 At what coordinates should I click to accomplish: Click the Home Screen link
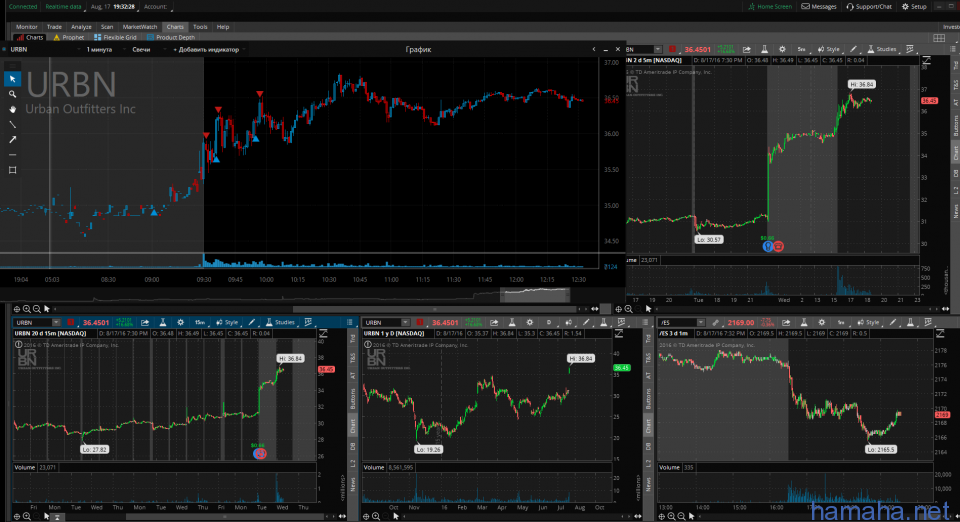(771, 6)
